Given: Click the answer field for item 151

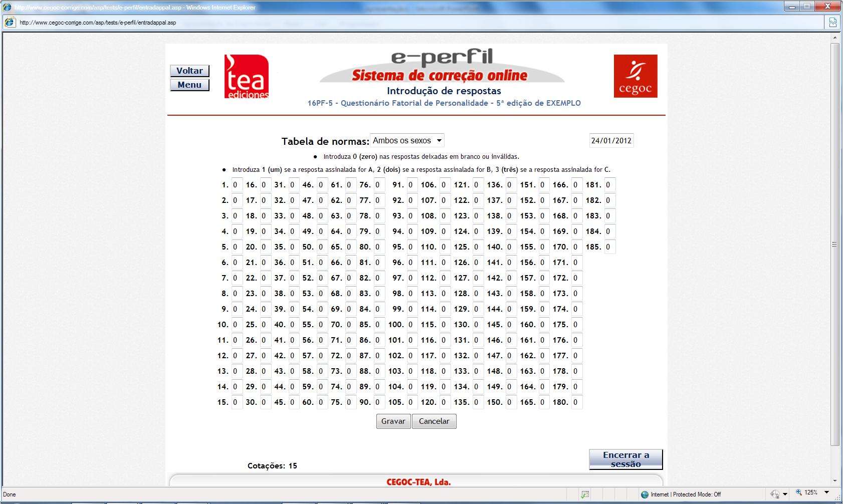Looking at the screenshot, I should click(544, 185).
